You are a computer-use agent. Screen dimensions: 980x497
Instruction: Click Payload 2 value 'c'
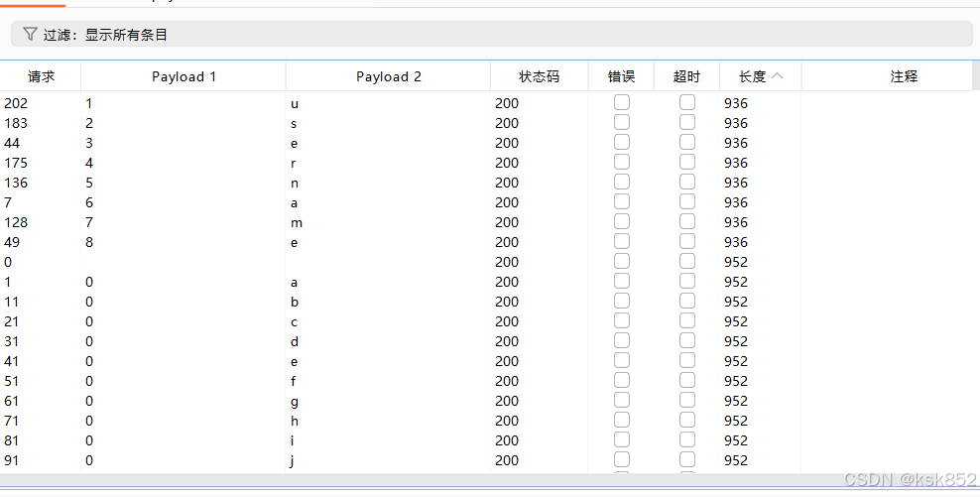(x=294, y=322)
